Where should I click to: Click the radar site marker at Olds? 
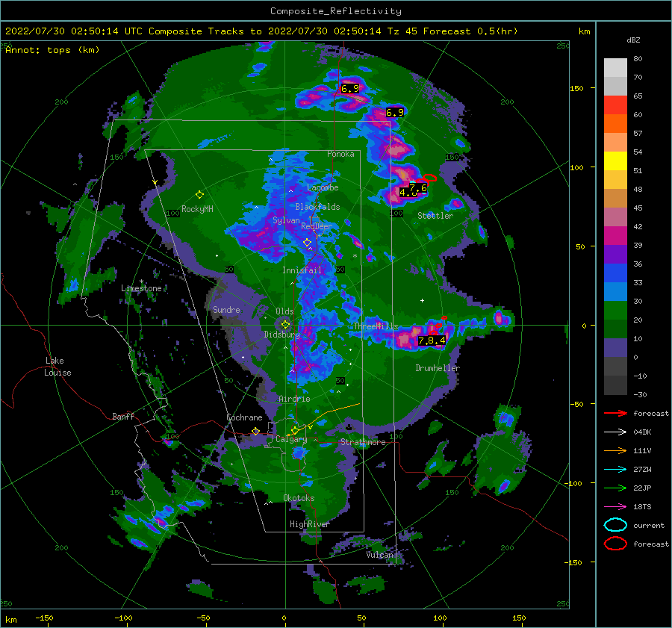click(285, 325)
